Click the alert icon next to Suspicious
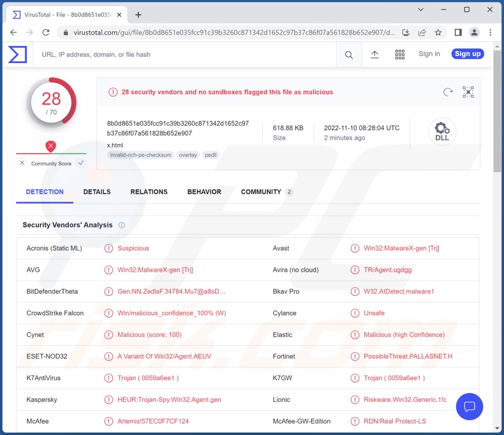Screen dimensions: 504x435 [108, 248]
